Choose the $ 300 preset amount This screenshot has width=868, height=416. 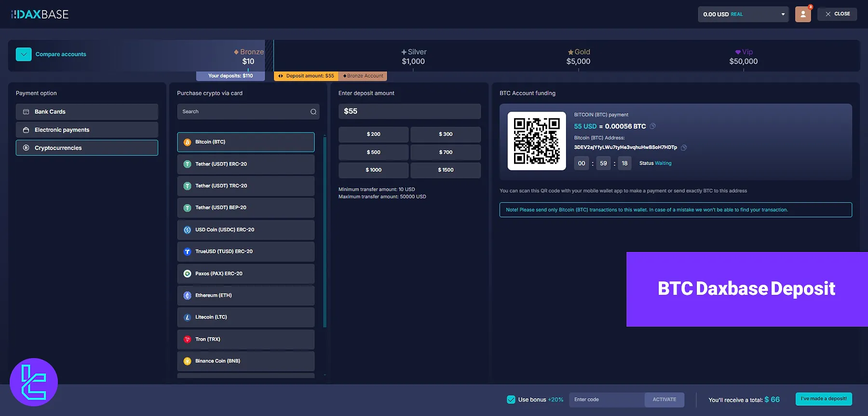click(x=446, y=134)
